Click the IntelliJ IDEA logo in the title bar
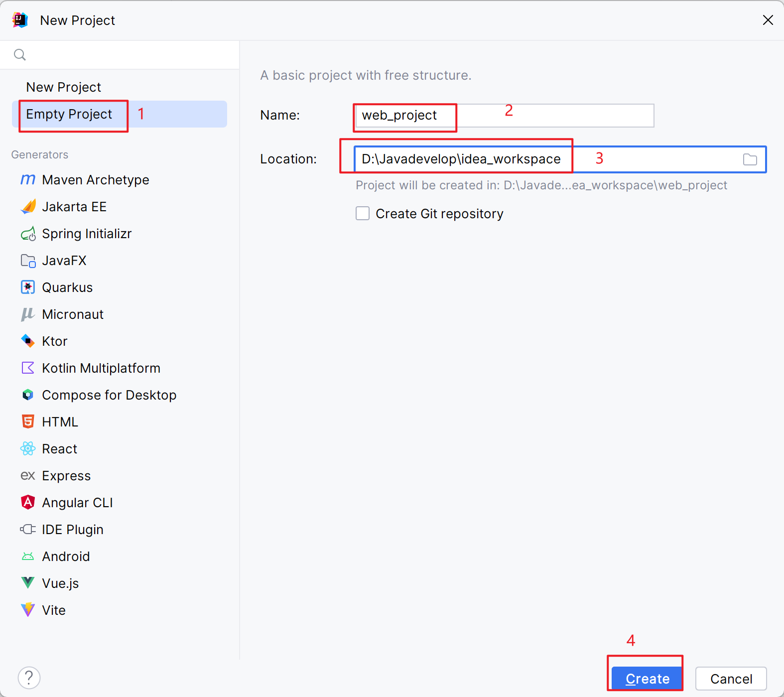Image resolution: width=784 pixels, height=697 pixels. [x=20, y=20]
